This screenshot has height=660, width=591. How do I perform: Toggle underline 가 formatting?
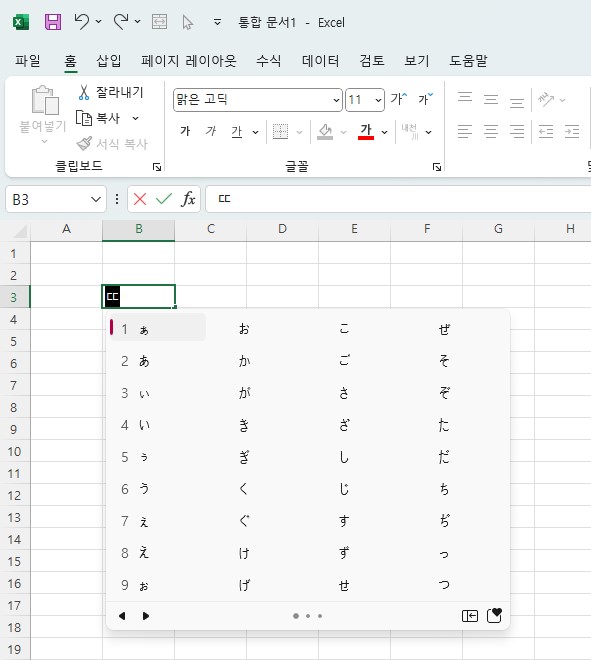[237, 131]
